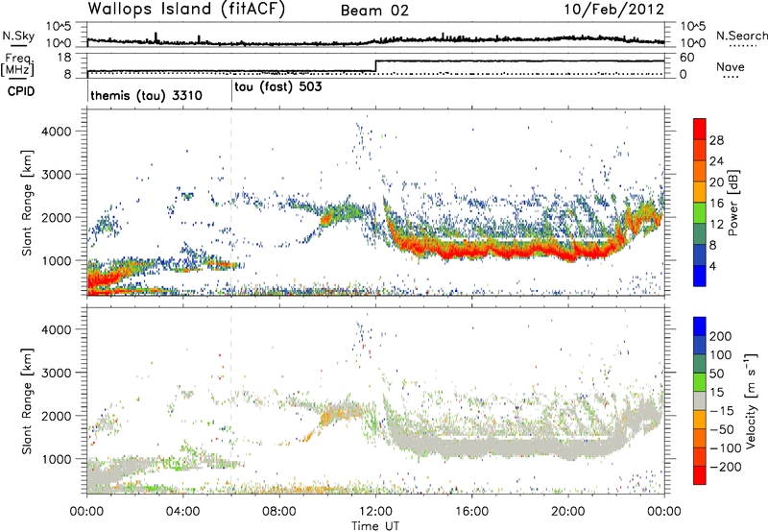
Task: Click the '15' label on Velocity colorbar
Action: pos(716,393)
